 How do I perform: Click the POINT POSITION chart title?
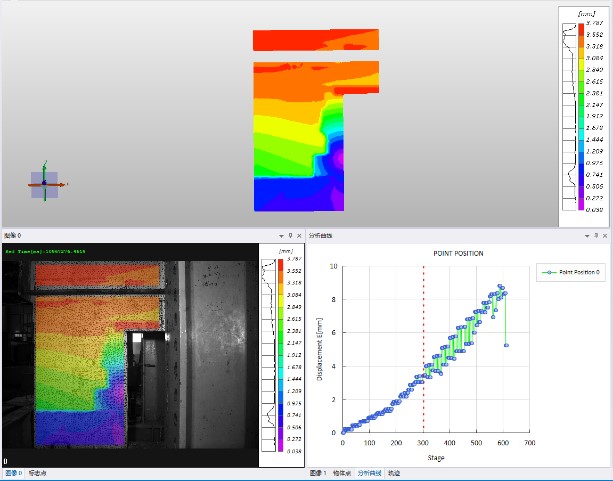(x=459, y=254)
